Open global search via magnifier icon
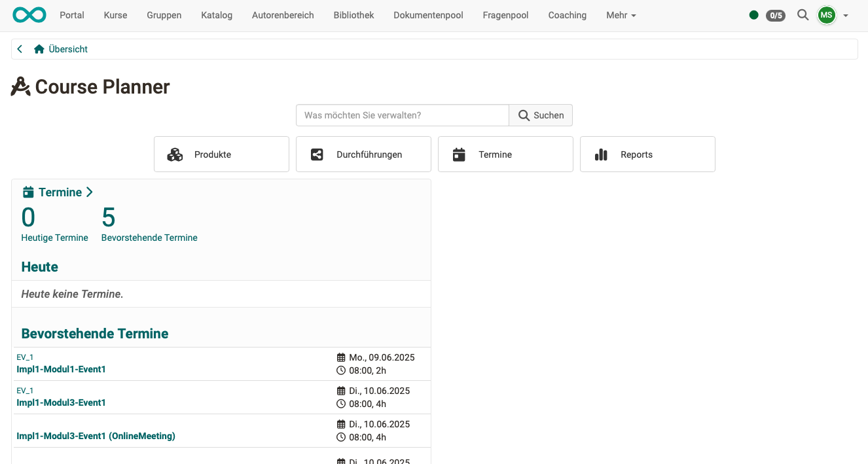Viewport: 868px width, 464px height. [803, 15]
